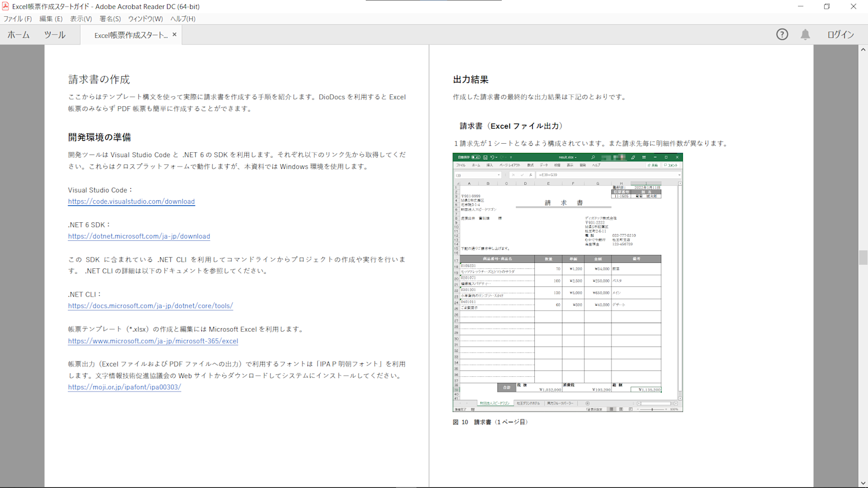868x488 pixels.
Task: Click the .NET CLI： label
Action: click(85, 294)
